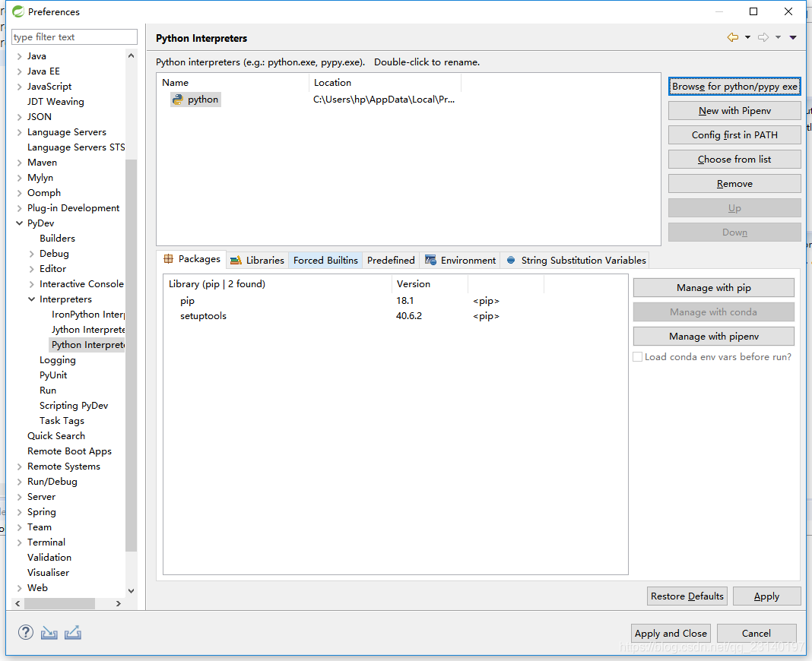The image size is (812, 661).
Task: Click New with Pipenv button
Action: [734, 111]
